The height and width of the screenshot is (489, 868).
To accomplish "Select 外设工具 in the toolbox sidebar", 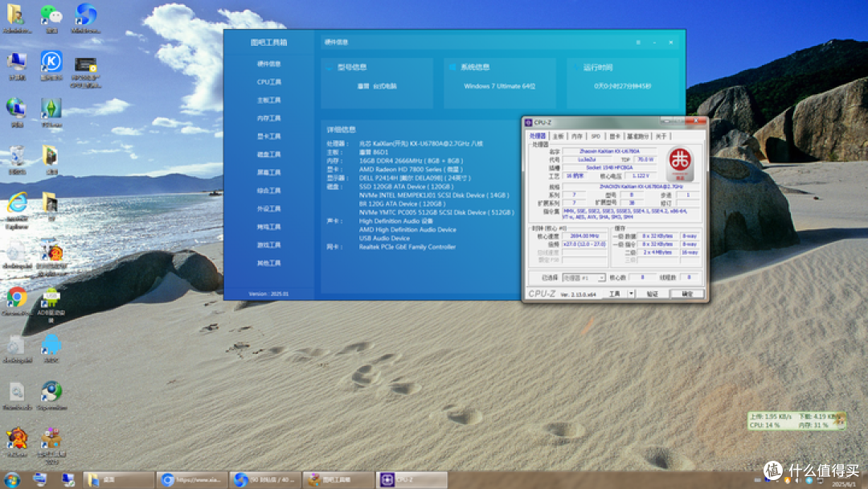I will pos(269,209).
